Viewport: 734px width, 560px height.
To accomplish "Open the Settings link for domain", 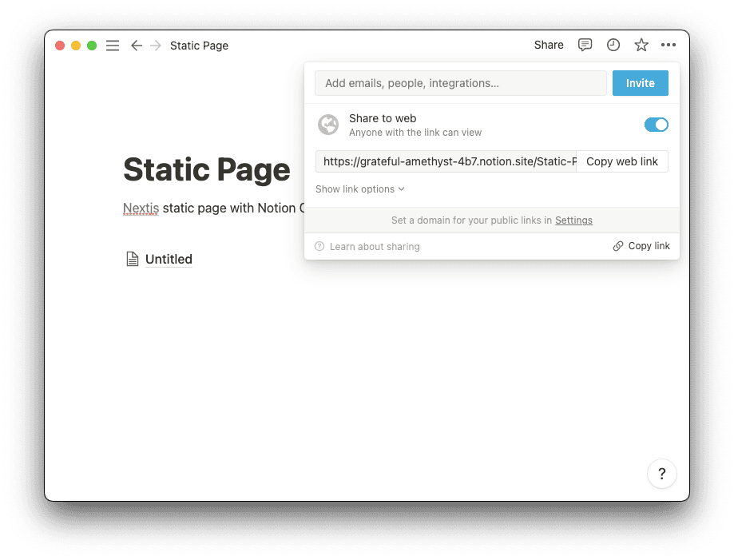I will click(573, 220).
